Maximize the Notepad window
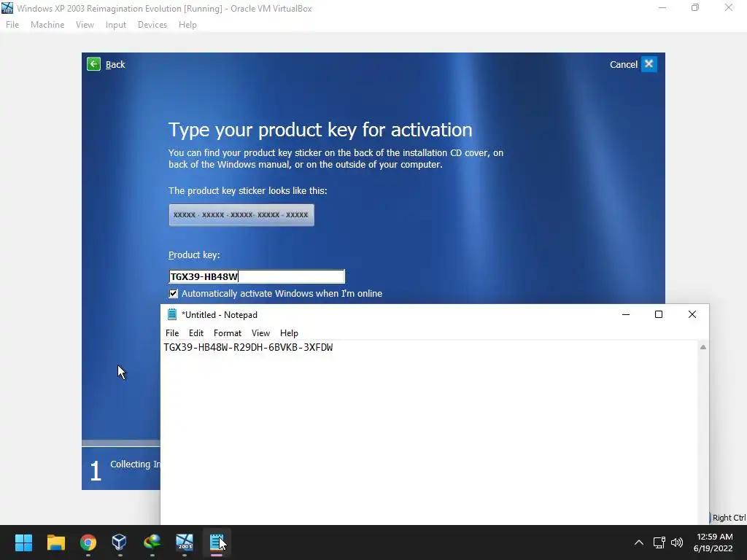Image resolution: width=747 pixels, height=560 pixels. tap(659, 314)
